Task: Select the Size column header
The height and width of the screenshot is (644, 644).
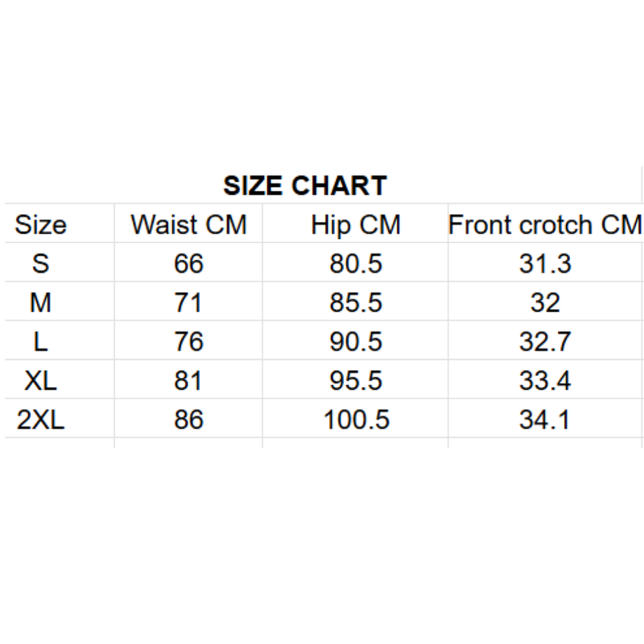Action: [x=40, y=225]
